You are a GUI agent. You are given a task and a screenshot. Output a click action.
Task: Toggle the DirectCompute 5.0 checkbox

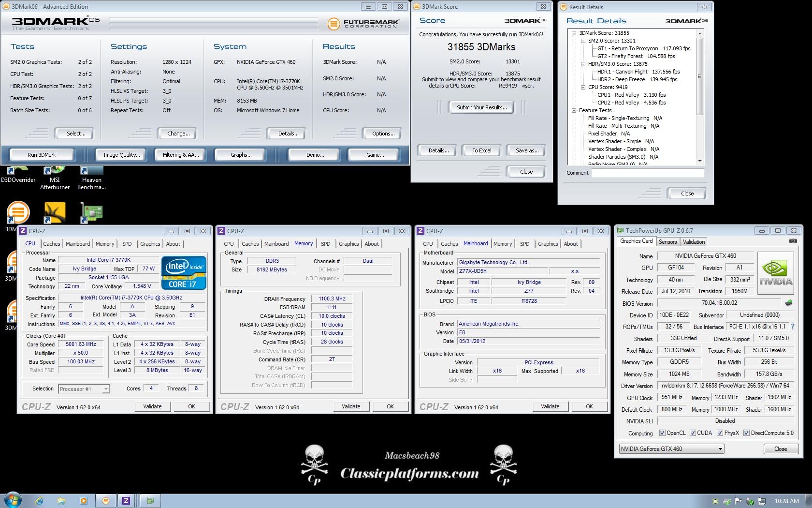(746, 433)
